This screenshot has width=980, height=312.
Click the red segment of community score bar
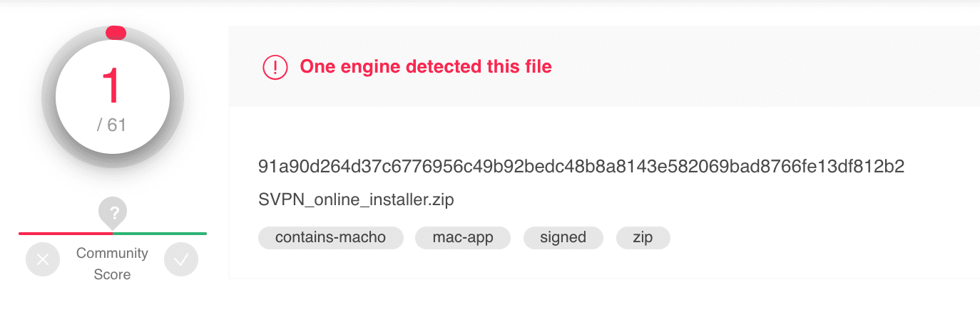tap(66, 233)
